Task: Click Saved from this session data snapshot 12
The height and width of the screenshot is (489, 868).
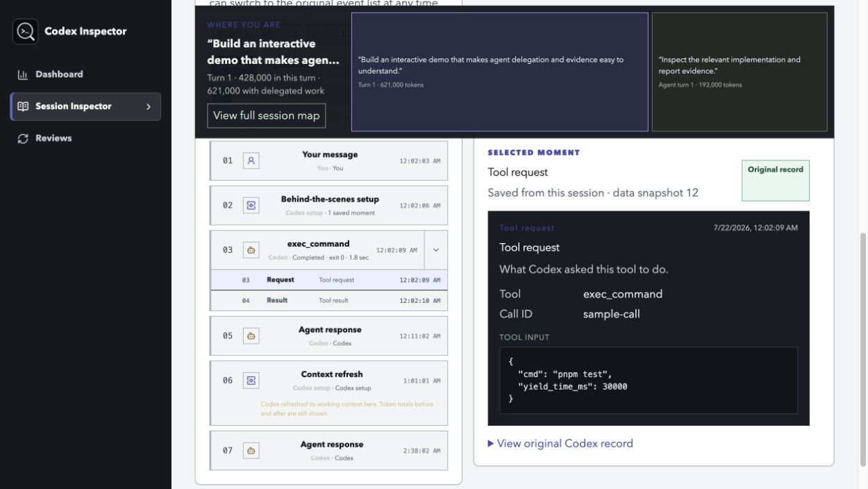Action: (593, 193)
